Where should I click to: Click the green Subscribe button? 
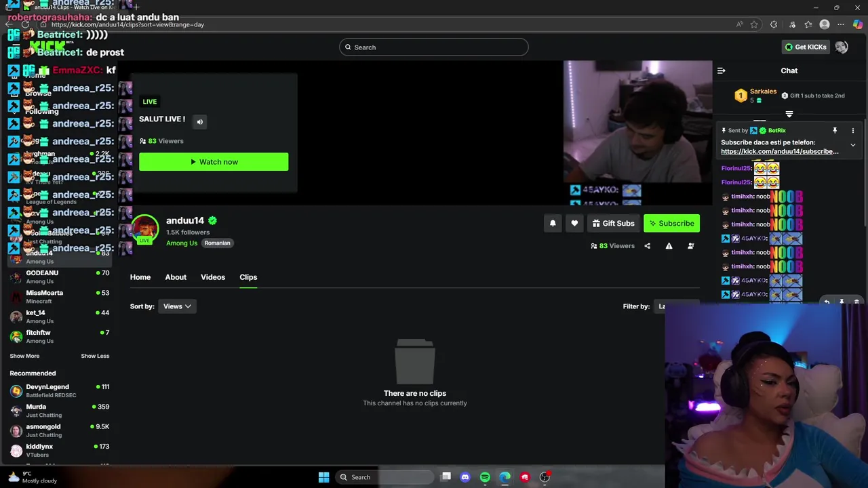[x=671, y=223]
